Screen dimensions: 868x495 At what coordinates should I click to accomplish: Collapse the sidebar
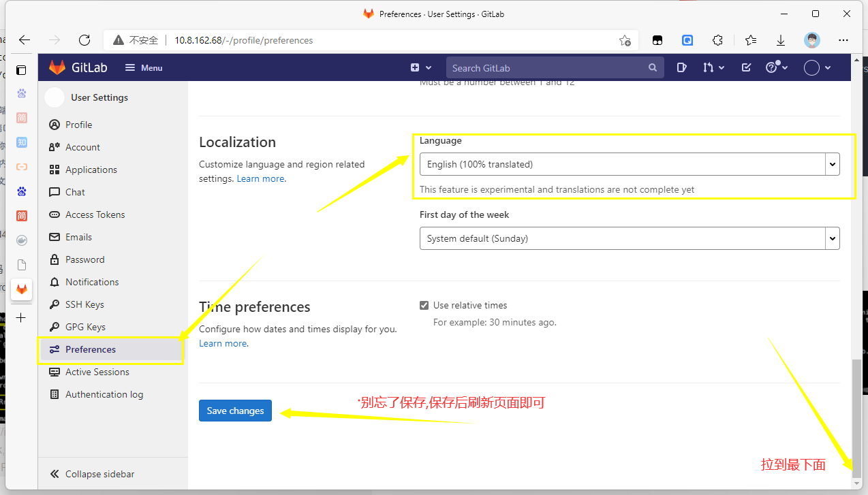[x=93, y=474]
